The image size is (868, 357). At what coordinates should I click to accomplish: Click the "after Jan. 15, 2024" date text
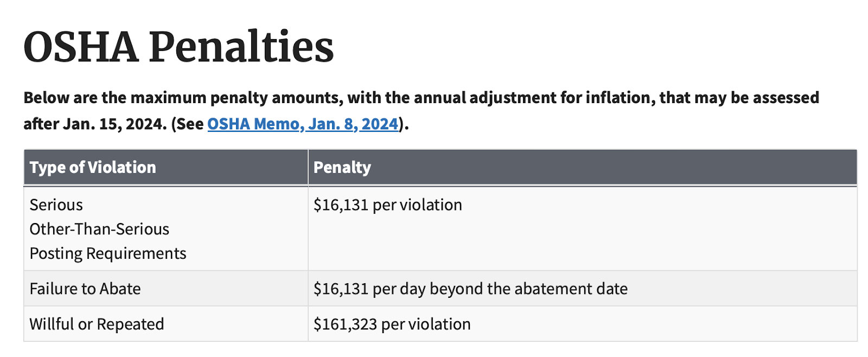[95, 124]
